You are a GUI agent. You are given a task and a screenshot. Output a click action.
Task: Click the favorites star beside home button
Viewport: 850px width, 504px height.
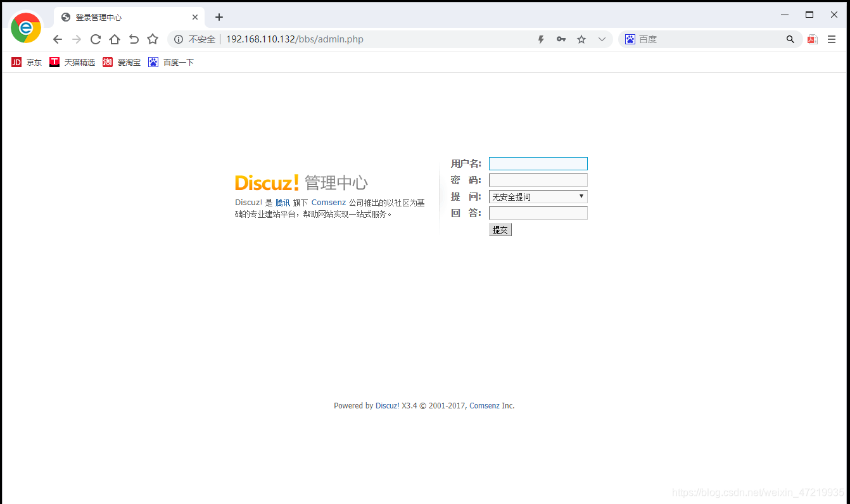[x=153, y=39]
